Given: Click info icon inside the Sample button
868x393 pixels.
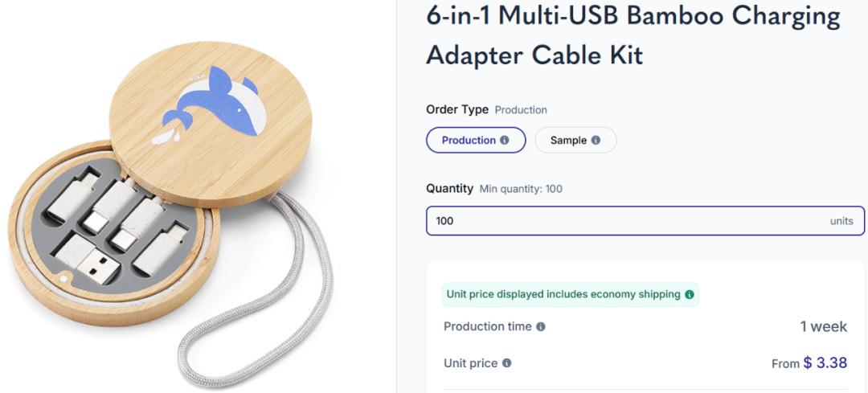Looking at the screenshot, I should tap(596, 140).
